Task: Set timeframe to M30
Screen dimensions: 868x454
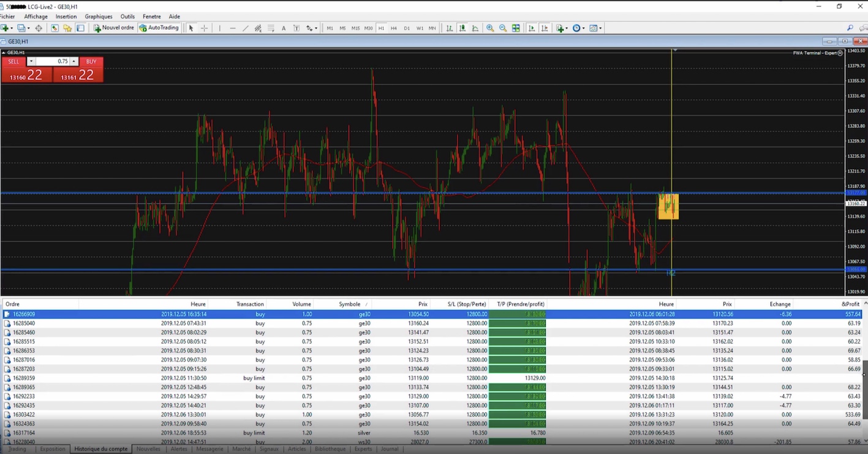Action: tap(368, 28)
